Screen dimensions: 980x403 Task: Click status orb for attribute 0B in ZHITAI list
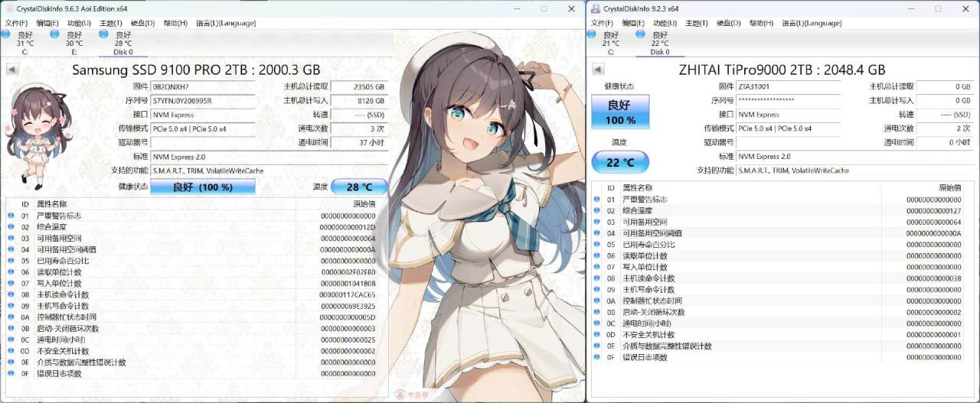tap(595, 312)
